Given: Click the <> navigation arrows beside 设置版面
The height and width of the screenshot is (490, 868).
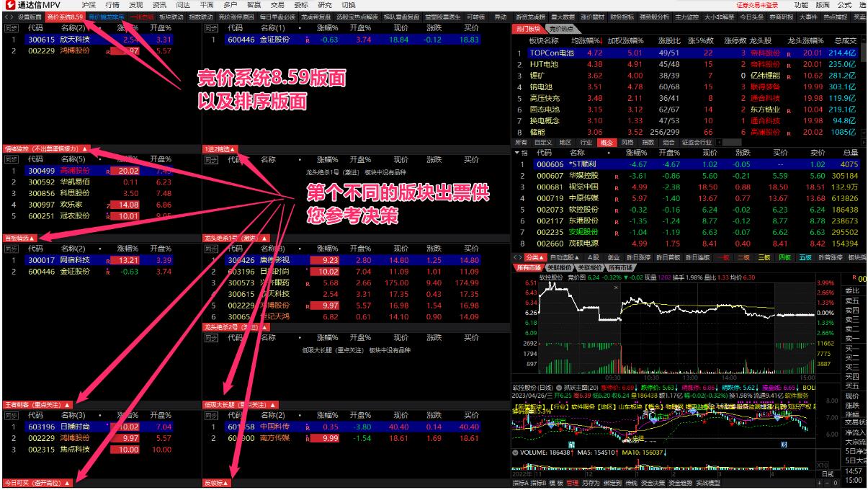Looking at the screenshot, I should (9, 16).
